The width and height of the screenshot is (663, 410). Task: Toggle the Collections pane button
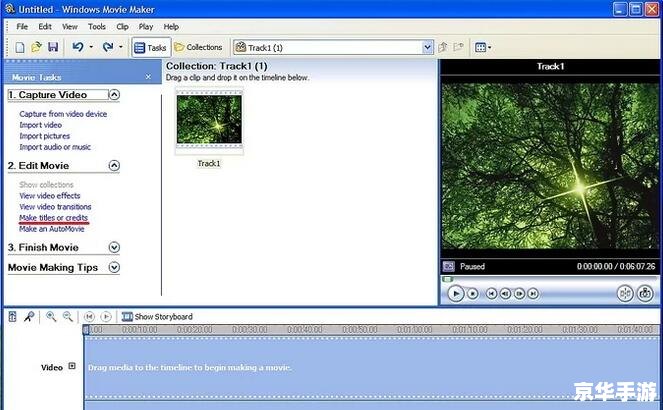pyautogui.click(x=198, y=47)
